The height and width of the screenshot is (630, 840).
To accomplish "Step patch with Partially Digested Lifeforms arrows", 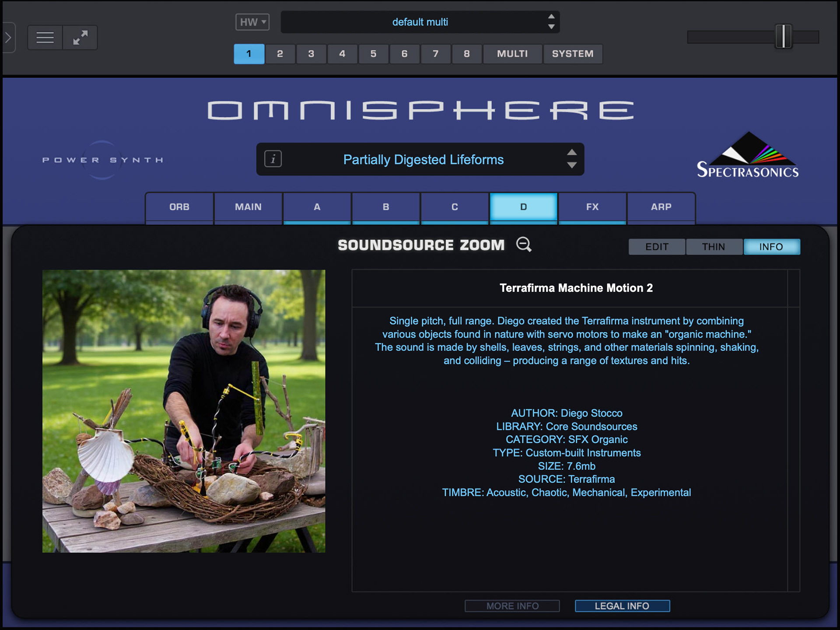I will [571, 159].
